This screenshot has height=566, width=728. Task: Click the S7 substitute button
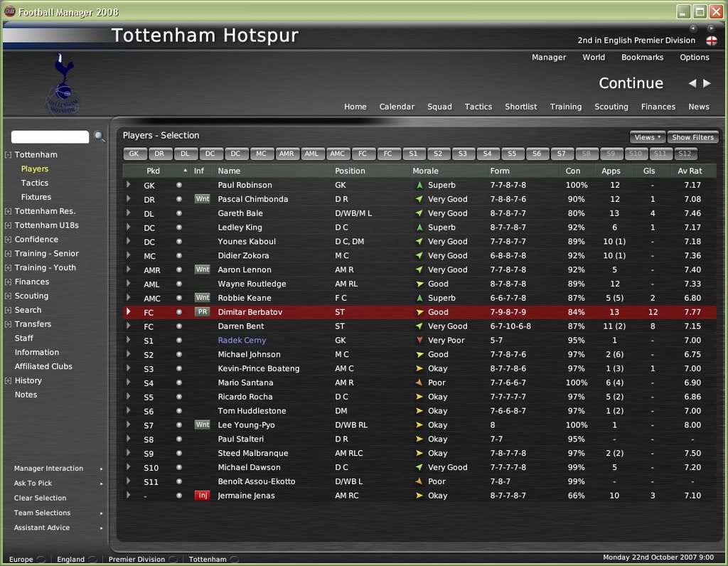[x=562, y=154]
